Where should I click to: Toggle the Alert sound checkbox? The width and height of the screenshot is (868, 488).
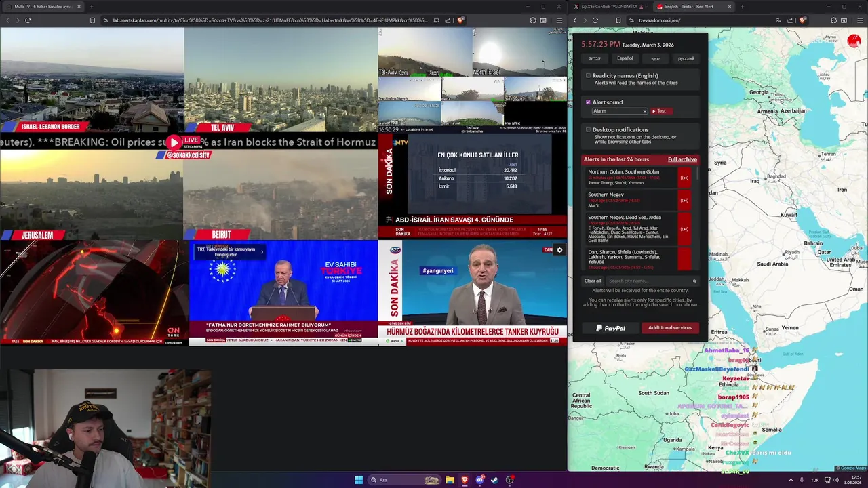tap(588, 102)
